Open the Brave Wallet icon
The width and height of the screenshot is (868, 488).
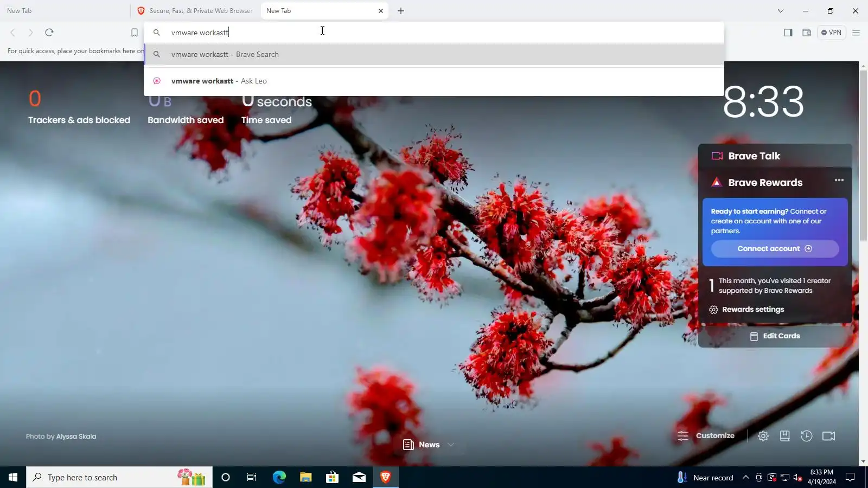pos(807,33)
